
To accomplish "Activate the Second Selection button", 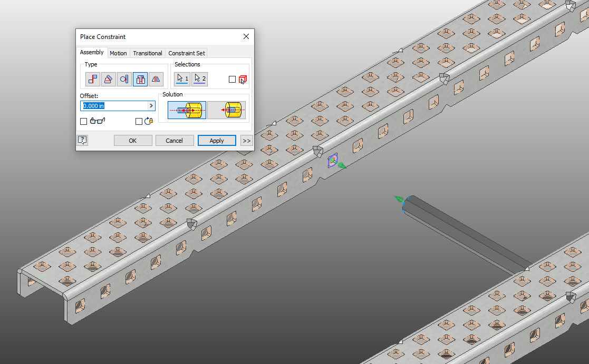I will pyautogui.click(x=199, y=79).
